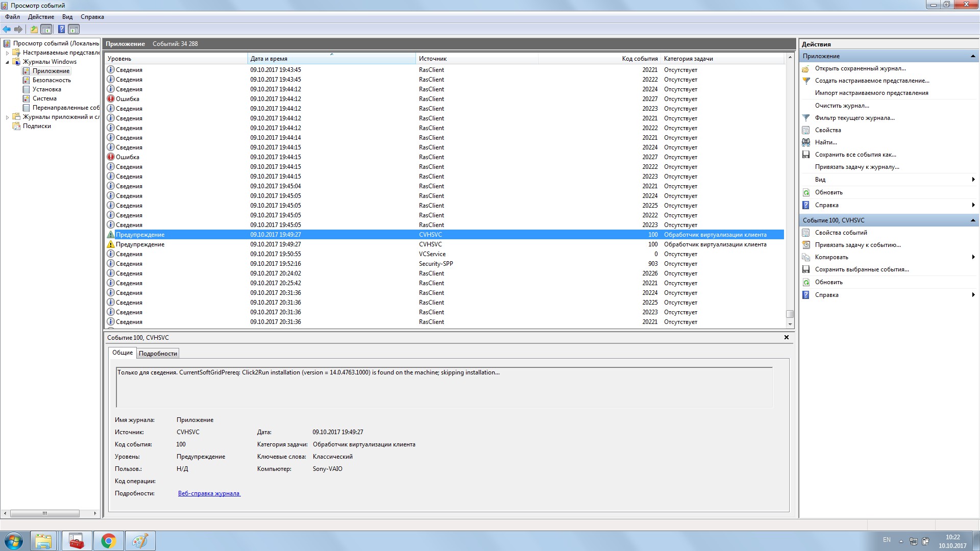Viewport: 980px width, 551px height.
Task: Click the Создать настраиваемое представление icon
Action: coord(806,81)
